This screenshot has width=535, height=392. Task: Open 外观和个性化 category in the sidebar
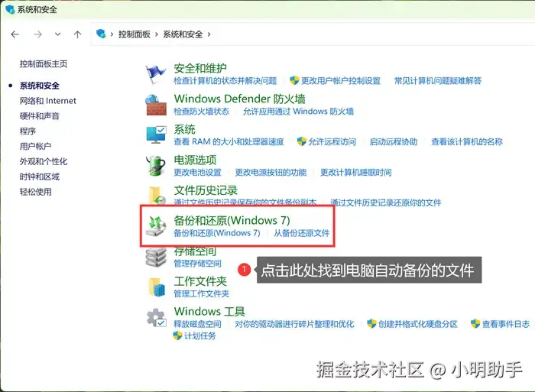click(44, 161)
